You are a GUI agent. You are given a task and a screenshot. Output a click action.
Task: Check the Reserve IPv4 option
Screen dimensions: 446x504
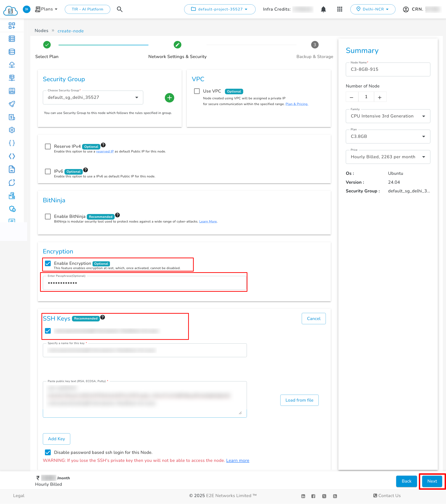48,146
